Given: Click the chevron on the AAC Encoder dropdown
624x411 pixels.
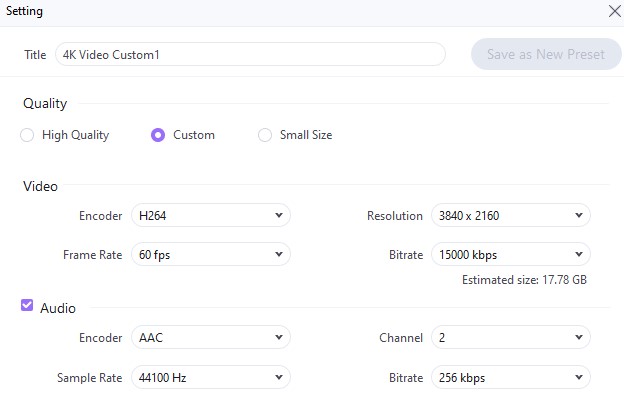Looking at the screenshot, I should (278, 338).
